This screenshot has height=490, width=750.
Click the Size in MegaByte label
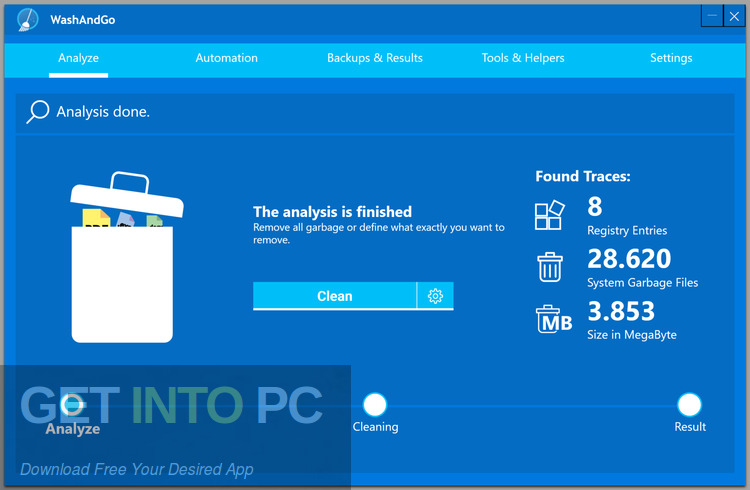click(x=632, y=335)
